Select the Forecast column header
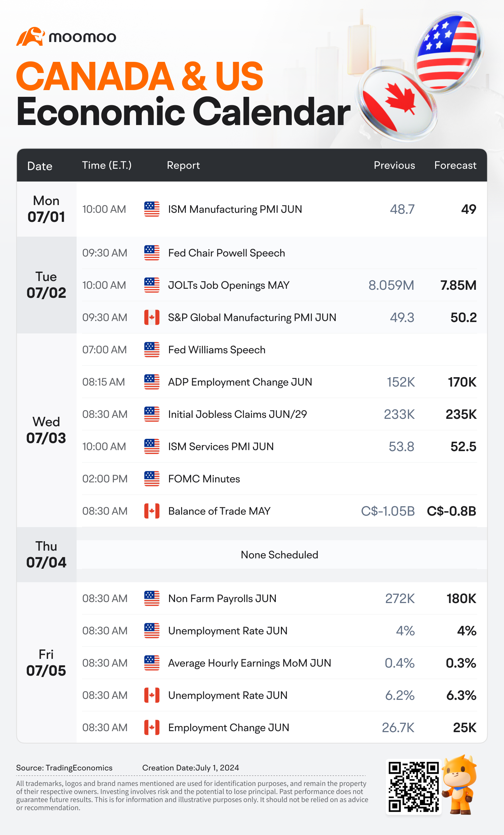Viewport: 504px width, 835px height. [455, 165]
